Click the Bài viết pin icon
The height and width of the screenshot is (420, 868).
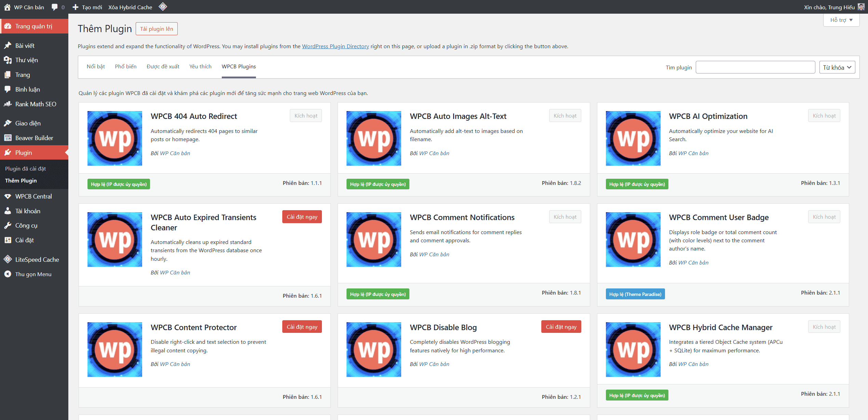8,45
